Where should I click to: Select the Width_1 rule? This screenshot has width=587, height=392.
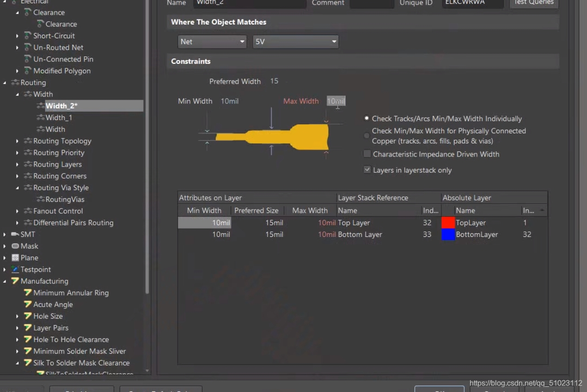pos(59,118)
